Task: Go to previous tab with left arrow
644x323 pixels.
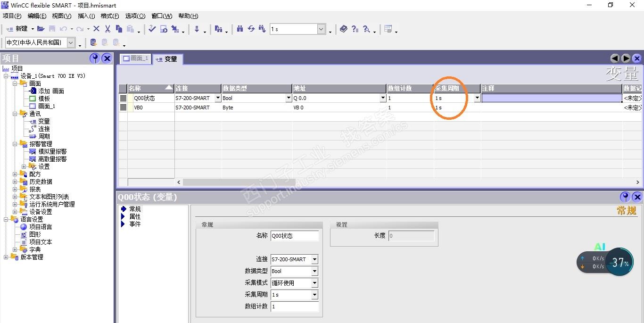Action: tap(615, 58)
